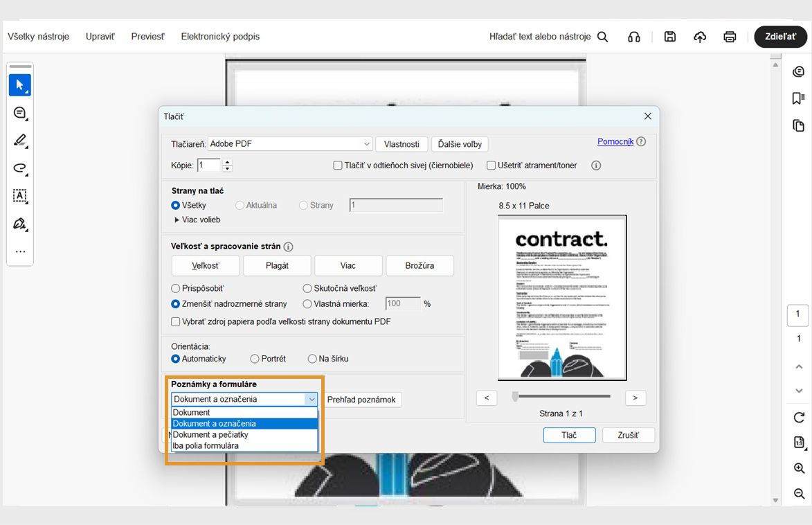Zoom in with the plus magnifier

(799, 468)
